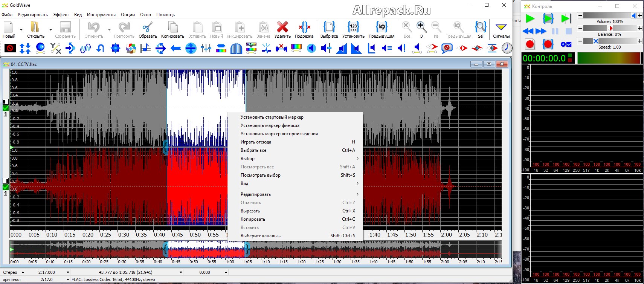Screen dimensions: 644x284
Task: Click the blue rewind button
Action: point(528,31)
